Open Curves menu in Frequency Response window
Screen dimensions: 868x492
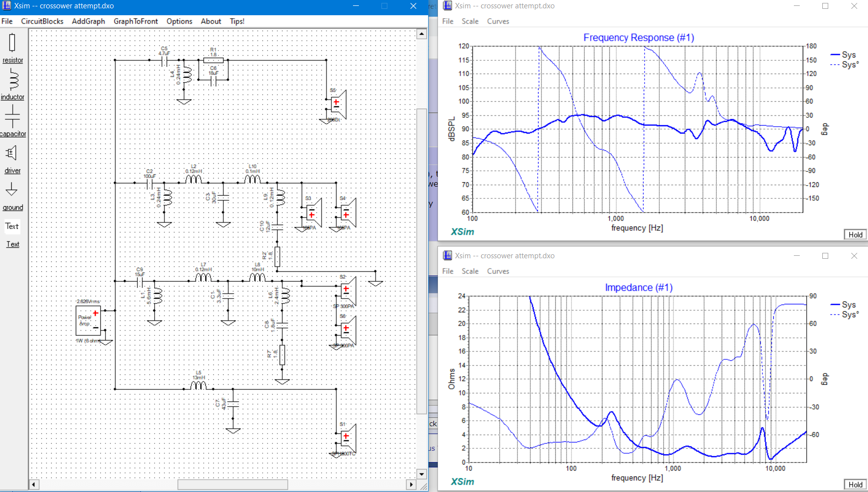click(x=498, y=21)
